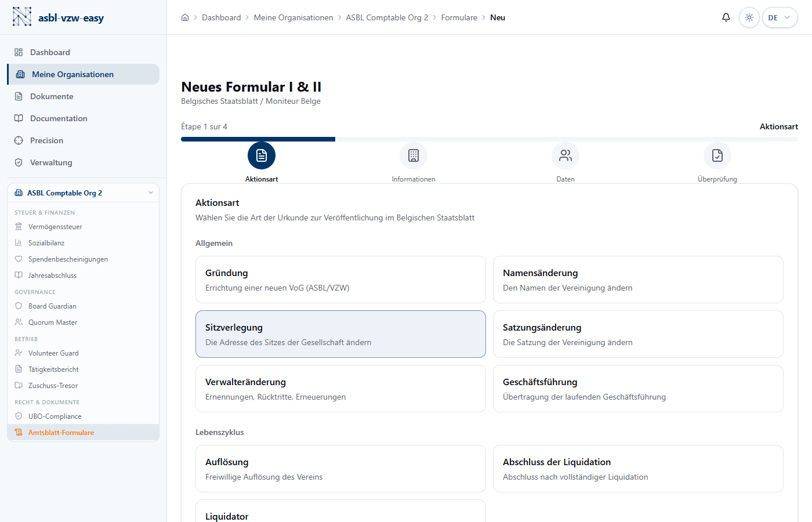
Task: Open the DE language dropdown
Action: 780,17
